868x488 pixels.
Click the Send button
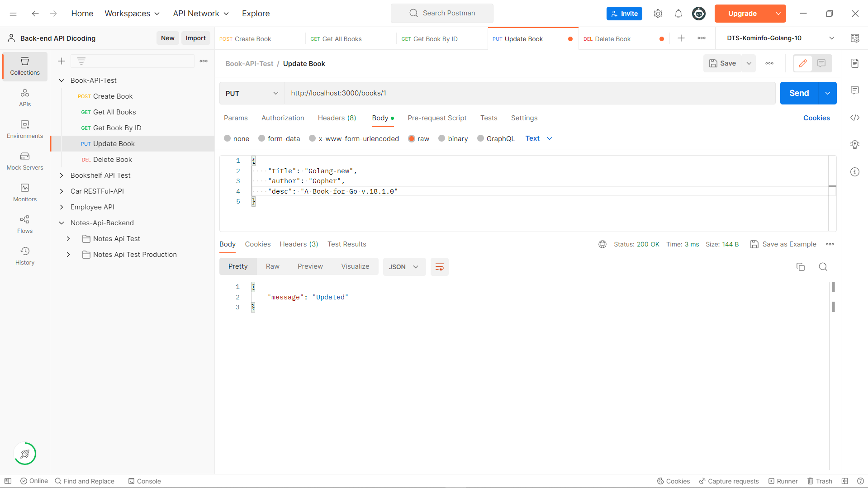(799, 93)
